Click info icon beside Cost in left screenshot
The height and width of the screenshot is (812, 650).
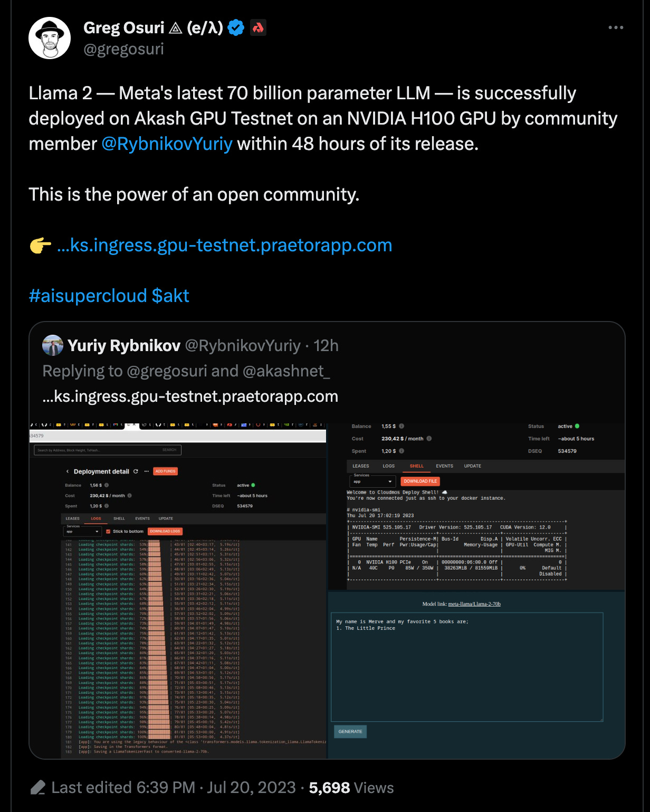pos(129,496)
